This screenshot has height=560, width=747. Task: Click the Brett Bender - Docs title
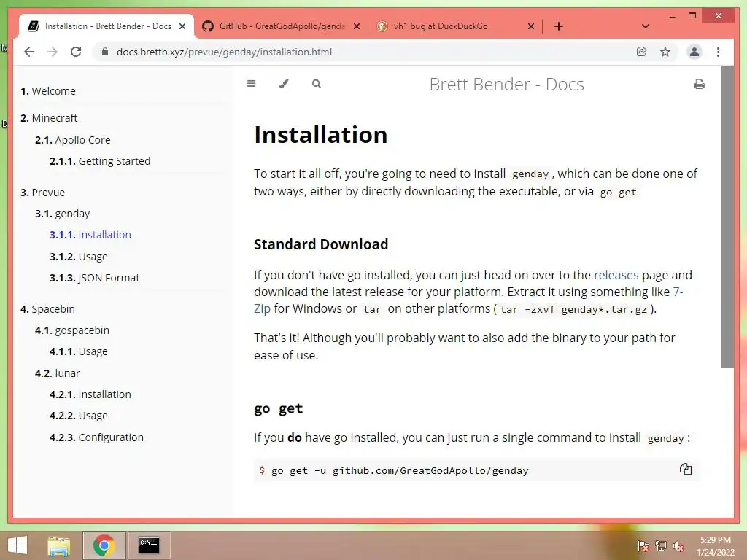pos(506,85)
